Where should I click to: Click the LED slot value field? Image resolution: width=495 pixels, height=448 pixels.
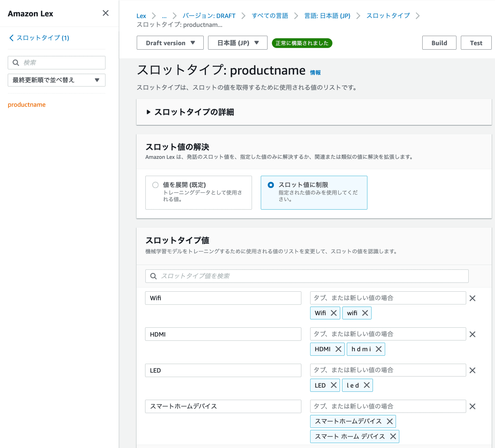point(223,370)
